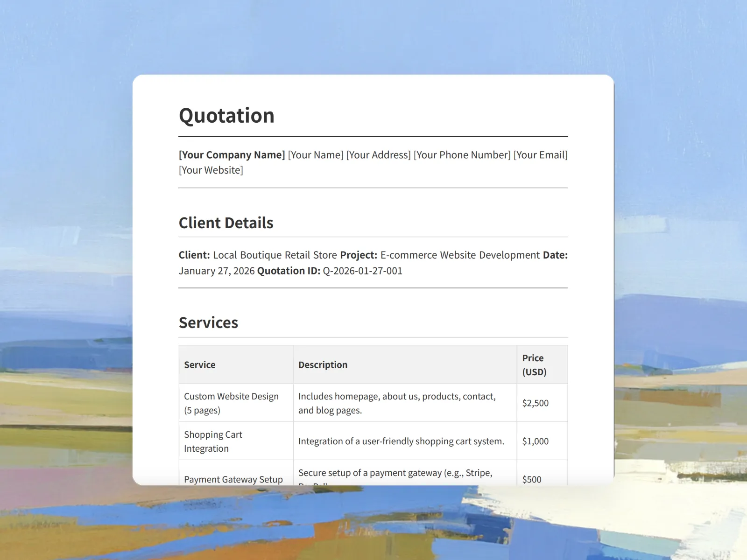This screenshot has height=560, width=747.
Task: Select quotation ID Q-2026-01-27-001
Action: pyautogui.click(x=362, y=271)
